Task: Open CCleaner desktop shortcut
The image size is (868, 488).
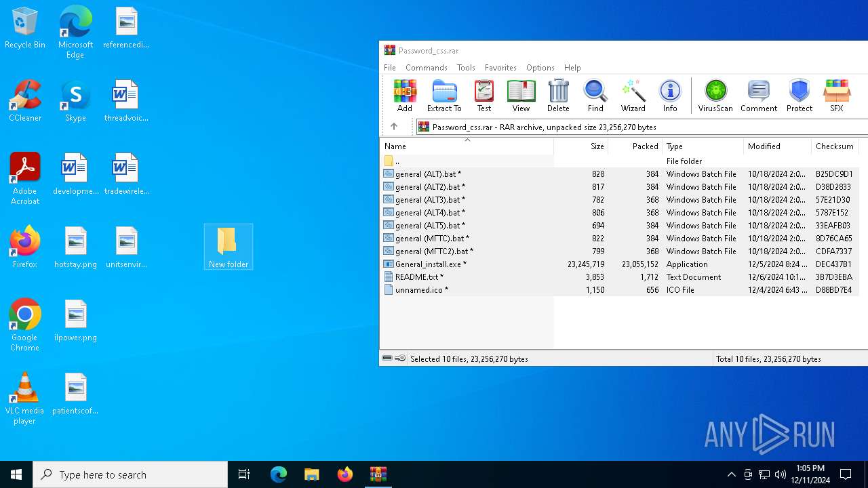Action: pyautogui.click(x=25, y=101)
